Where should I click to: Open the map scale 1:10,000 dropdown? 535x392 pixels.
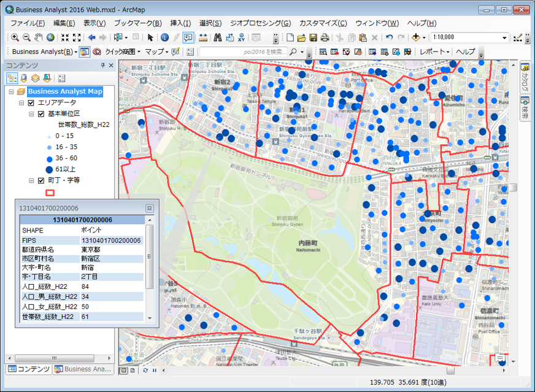tap(504, 37)
